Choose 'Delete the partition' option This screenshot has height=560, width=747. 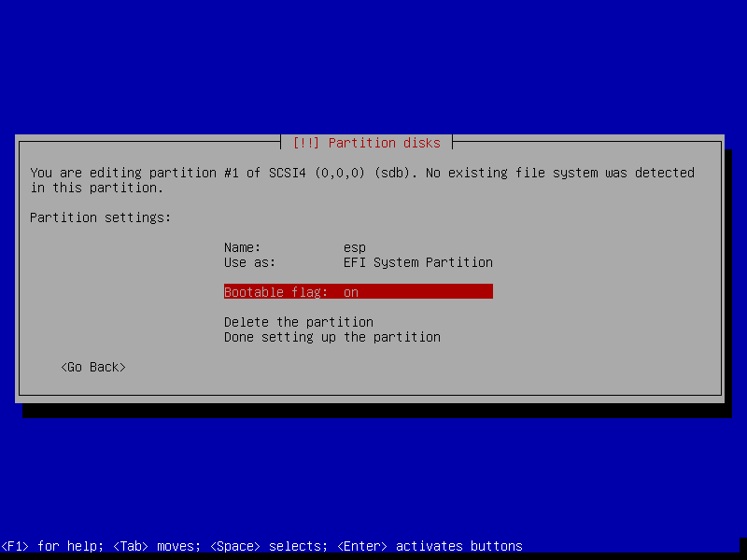(298, 322)
